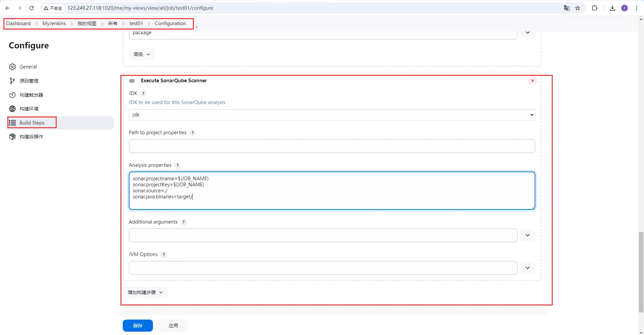This screenshot has width=644, height=335.
Task: Show help for Analysis properties
Action: (177, 165)
